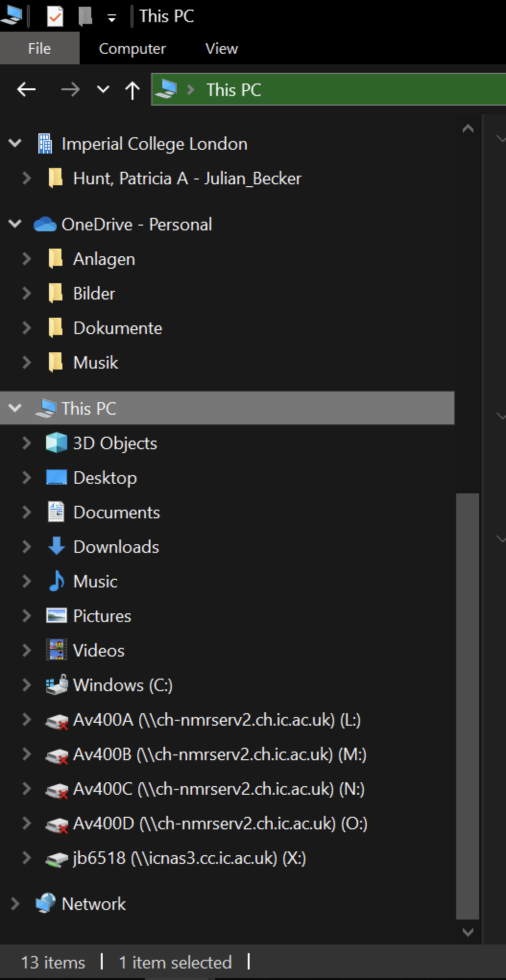506x980 pixels.
Task: Click the Music note icon
Action: click(56, 581)
